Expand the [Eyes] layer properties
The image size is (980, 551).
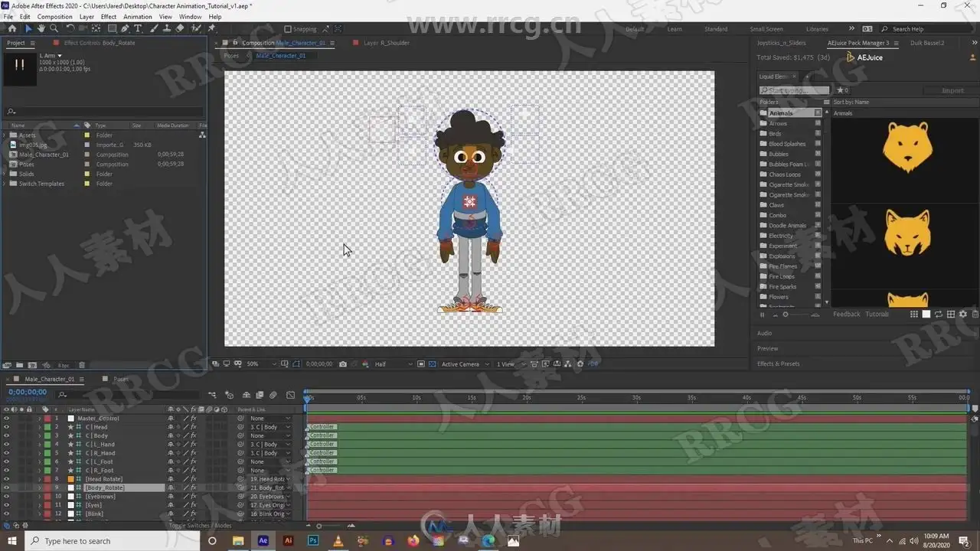(x=39, y=505)
